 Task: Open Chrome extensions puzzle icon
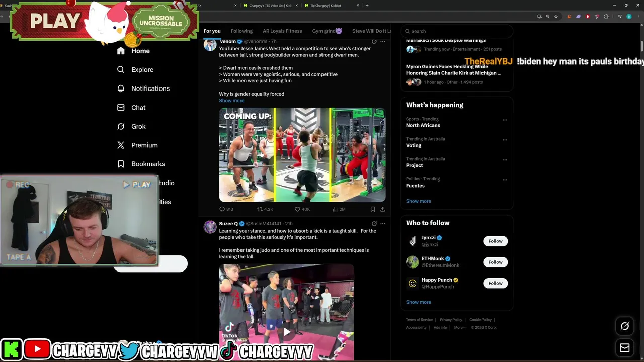(x=606, y=17)
